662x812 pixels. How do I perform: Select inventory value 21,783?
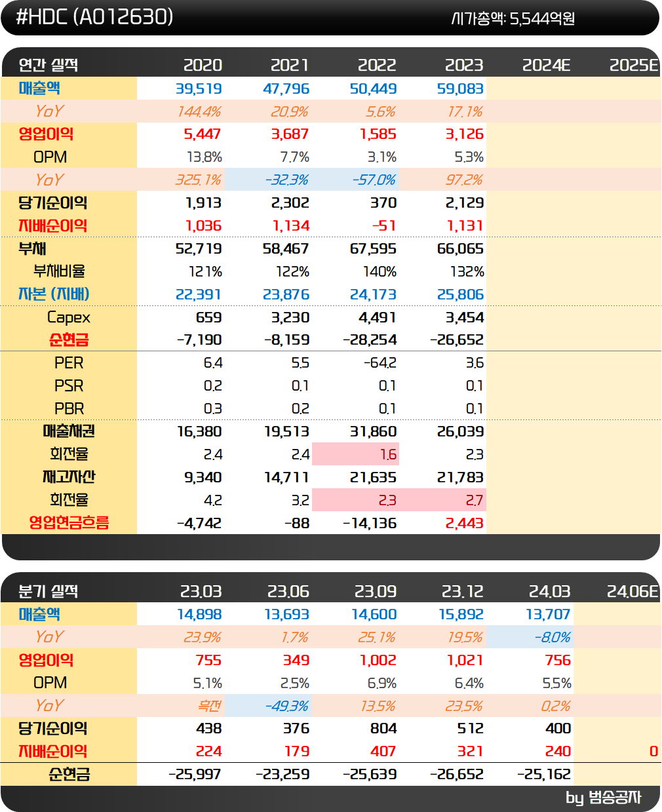[460, 477]
